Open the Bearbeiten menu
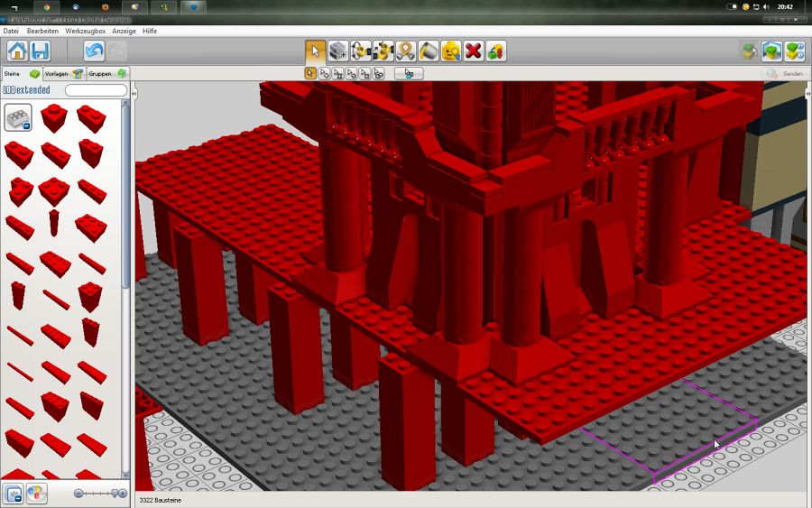Screen dimensions: 812x508 point(42,31)
